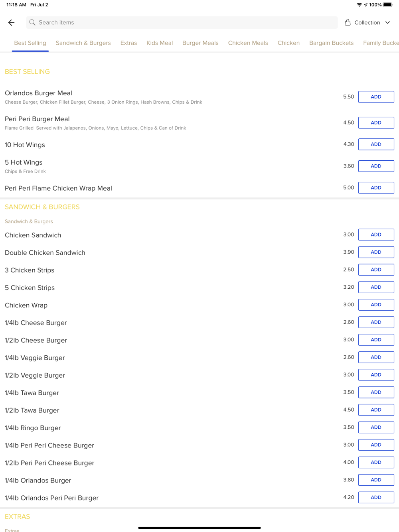Open the Burger Meals tab
Image resolution: width=399 pixels, height=532 pixels.
(x=200, y=43)
